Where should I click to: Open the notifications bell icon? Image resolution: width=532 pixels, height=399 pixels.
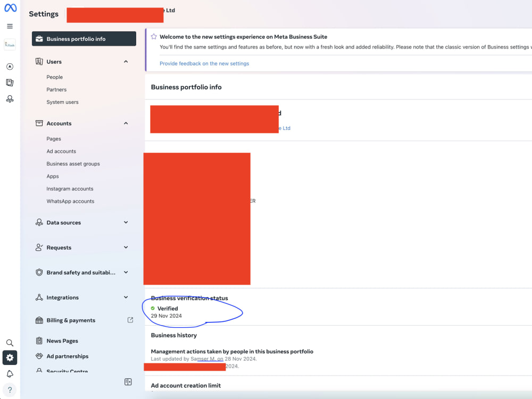pos(10,374)
